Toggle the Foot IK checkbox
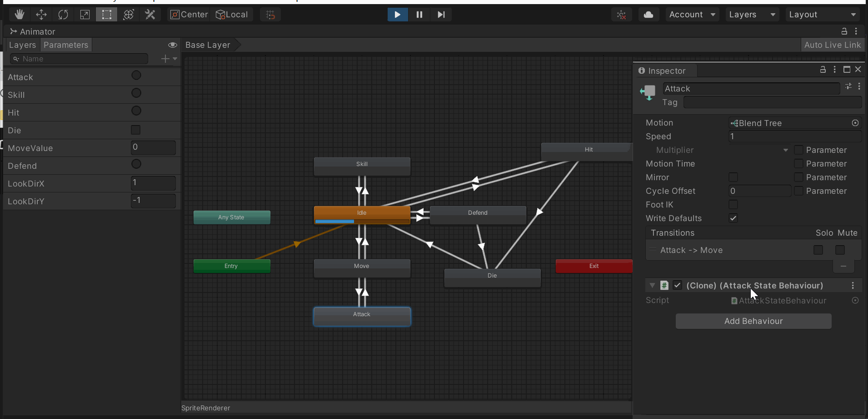Screen dimensions: 868x419 [733, 204]
